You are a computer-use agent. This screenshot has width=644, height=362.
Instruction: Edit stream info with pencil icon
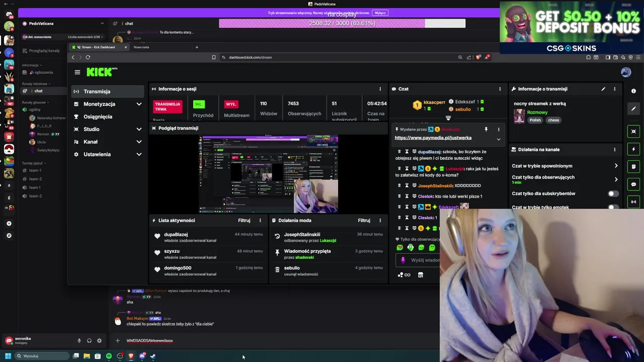click(603, 89)
